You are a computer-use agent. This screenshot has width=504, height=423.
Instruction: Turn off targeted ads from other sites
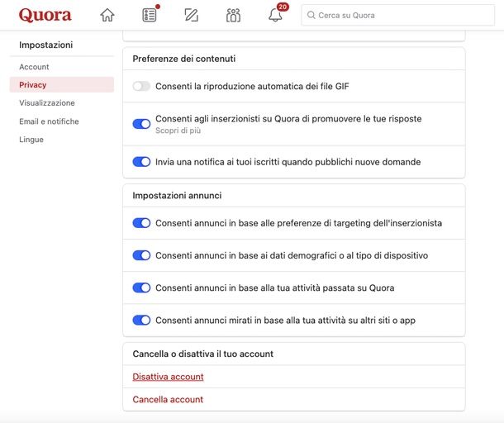click(x=141, y=320)
